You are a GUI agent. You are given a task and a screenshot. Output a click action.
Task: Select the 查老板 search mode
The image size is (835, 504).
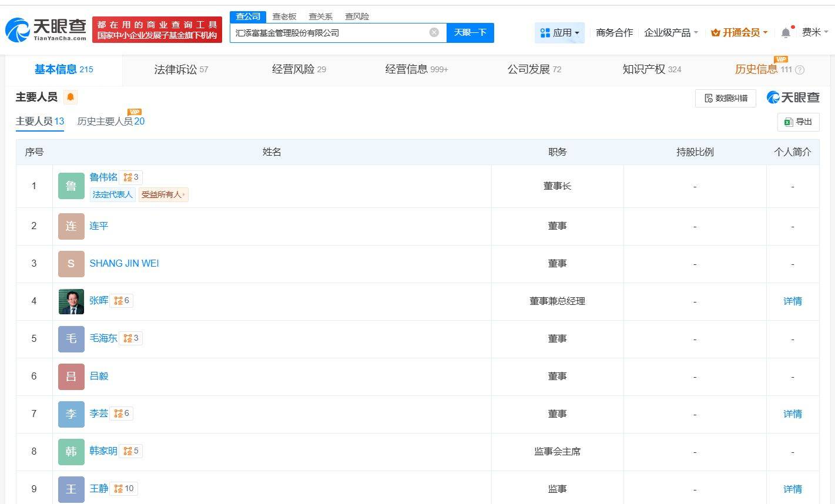[284, 16]
